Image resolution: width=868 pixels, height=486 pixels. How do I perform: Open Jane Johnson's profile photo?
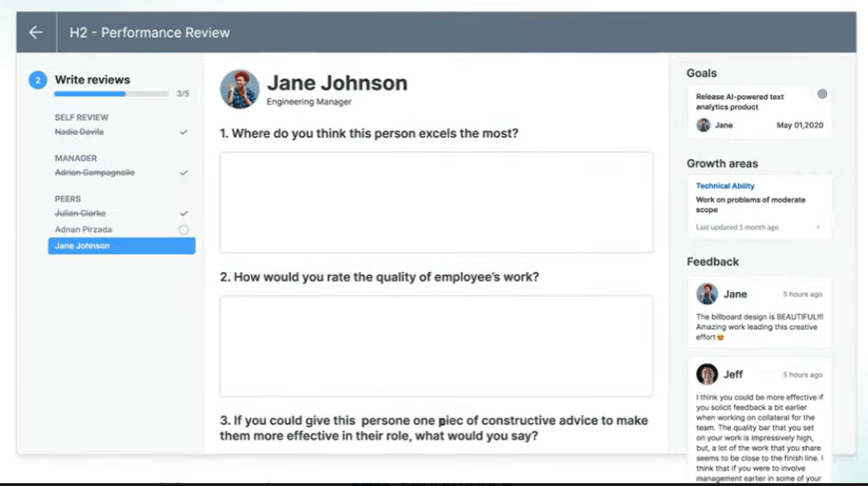pos(240,89)
